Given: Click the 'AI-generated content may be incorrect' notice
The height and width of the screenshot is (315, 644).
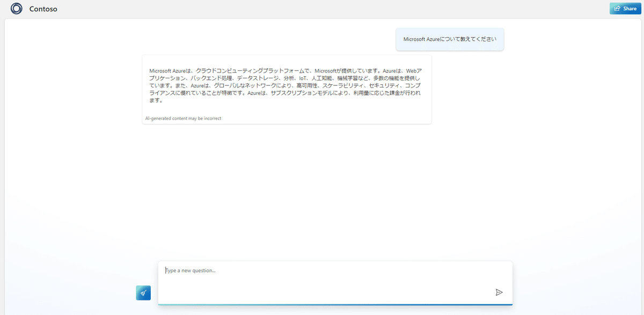Looking at the screenshot, I should (183, 118).
